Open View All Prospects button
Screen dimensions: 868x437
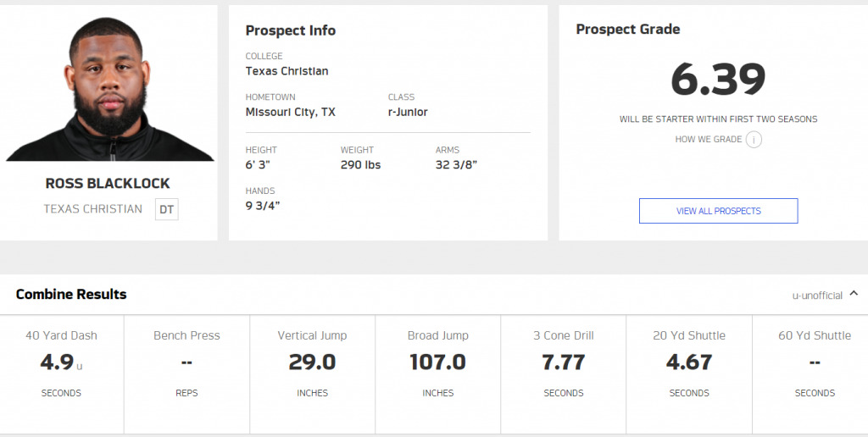coord(719,211)
